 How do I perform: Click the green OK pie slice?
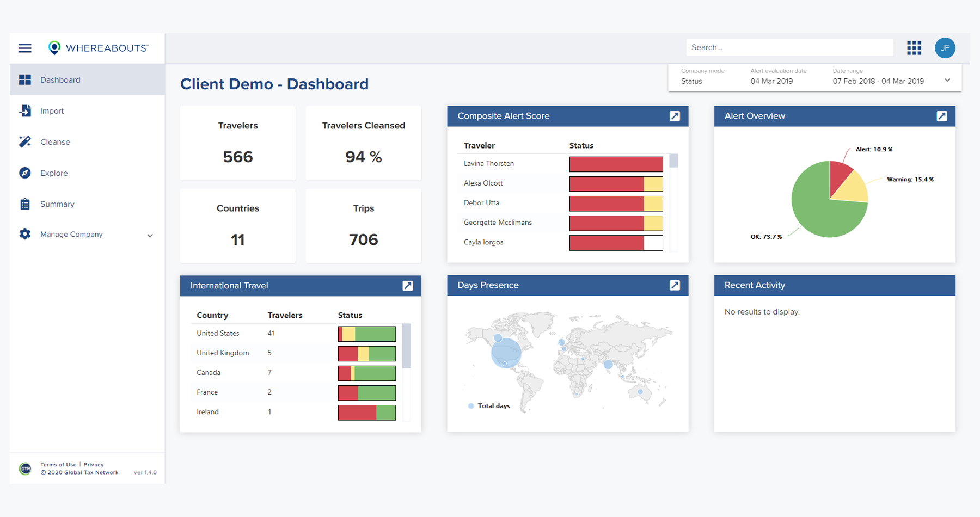point(817,212)
